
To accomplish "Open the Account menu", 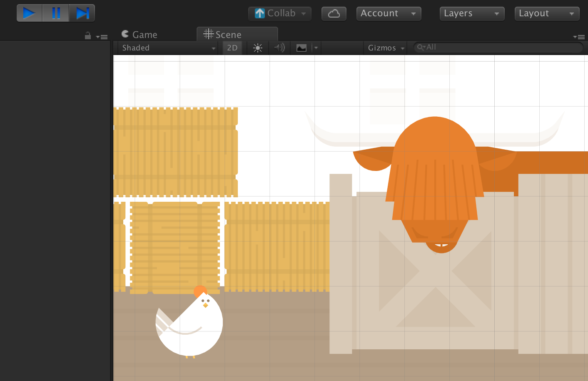I will coord(388,13).
